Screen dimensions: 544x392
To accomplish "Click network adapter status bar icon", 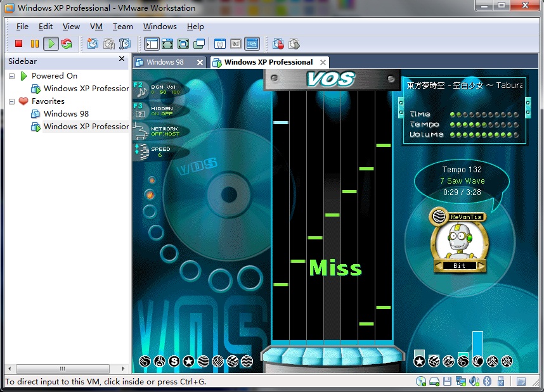I will (461, 382).
